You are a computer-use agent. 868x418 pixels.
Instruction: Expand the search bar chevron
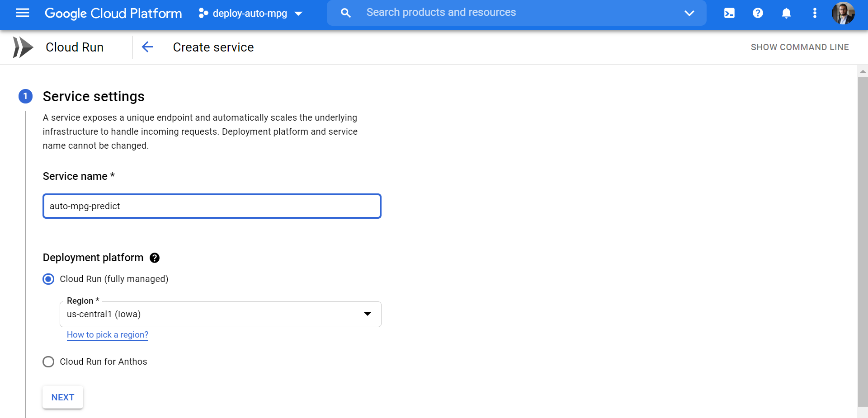click(689, 13)
